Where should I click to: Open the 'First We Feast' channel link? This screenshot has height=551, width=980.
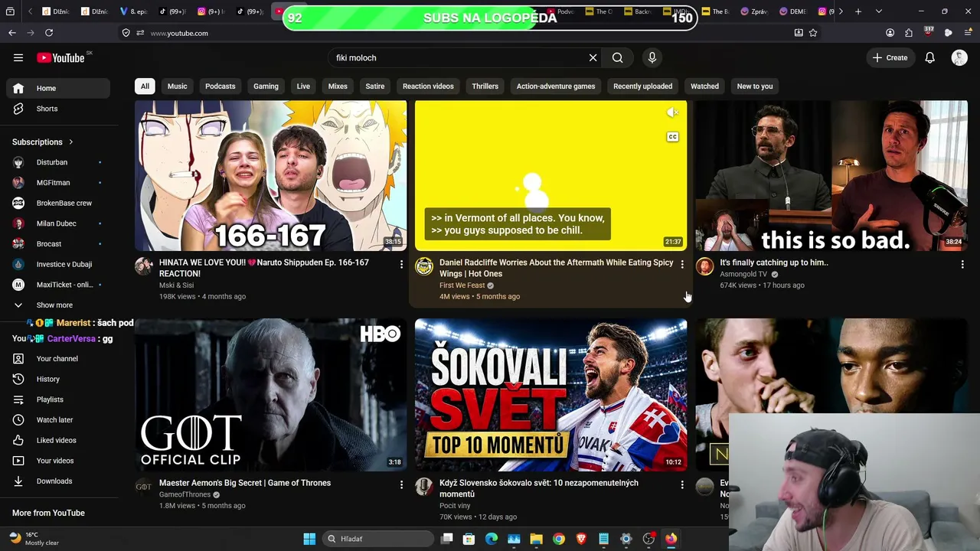coord(462,285)
